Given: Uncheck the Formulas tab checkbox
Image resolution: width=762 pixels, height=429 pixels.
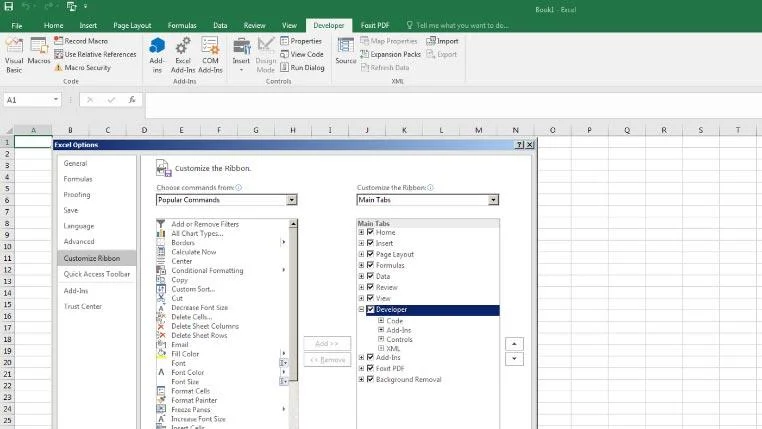Looking at the screenshot, I should 370,265.
